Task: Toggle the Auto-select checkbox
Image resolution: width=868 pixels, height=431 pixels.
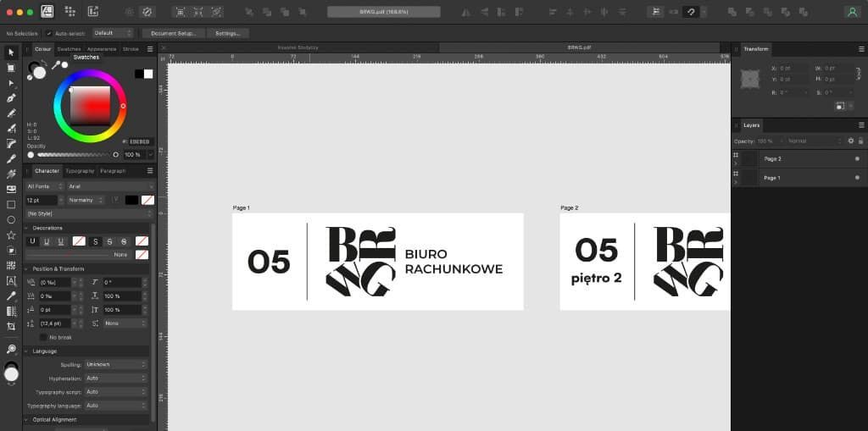Action: (x=49, y=33)
